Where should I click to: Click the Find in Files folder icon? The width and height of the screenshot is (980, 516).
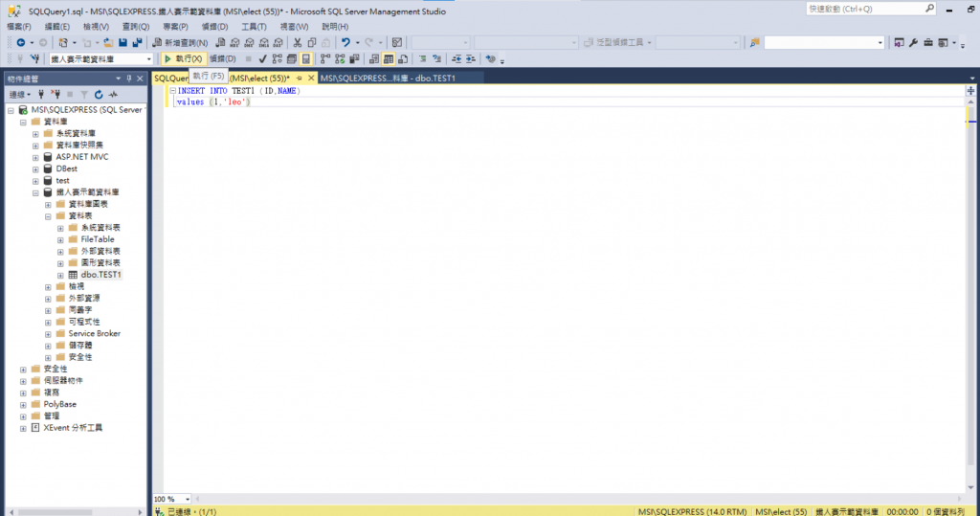coord(754,42)
